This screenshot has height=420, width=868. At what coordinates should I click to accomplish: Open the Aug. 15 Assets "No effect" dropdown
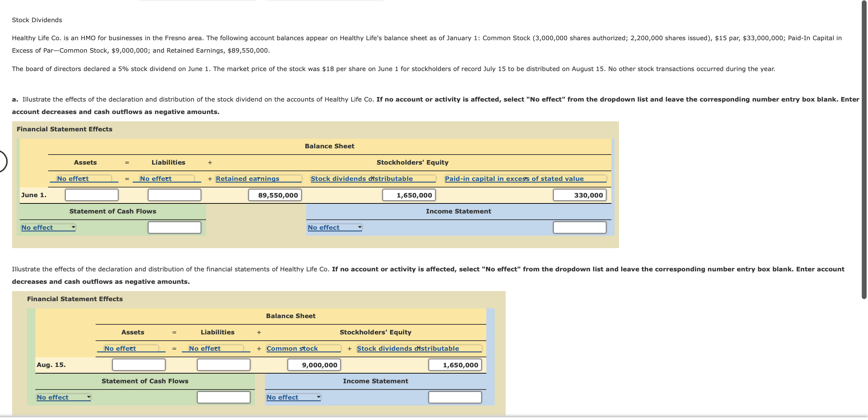pos(131,348)
